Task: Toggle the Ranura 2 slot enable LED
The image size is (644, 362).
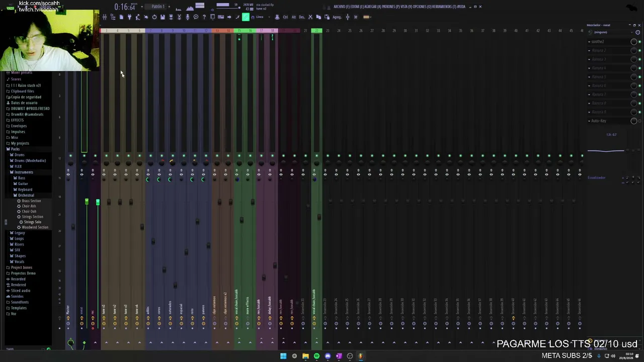Action: click(639, 51)
